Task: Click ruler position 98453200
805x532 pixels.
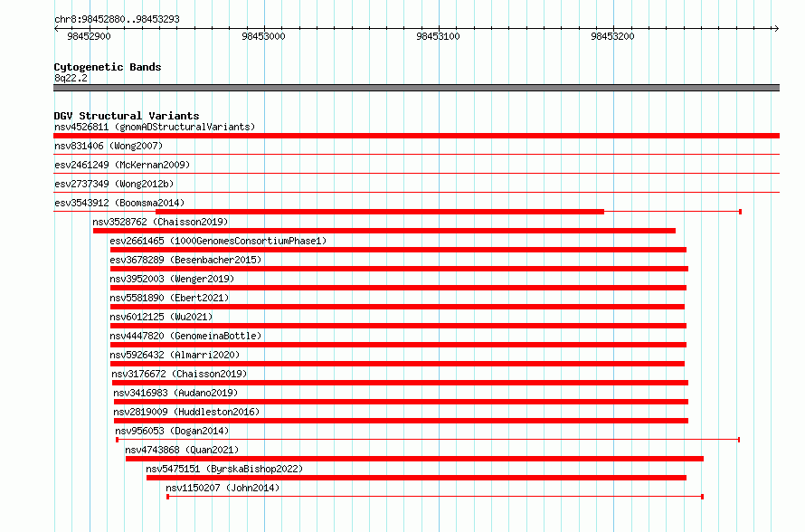Action: click(612, 36)
